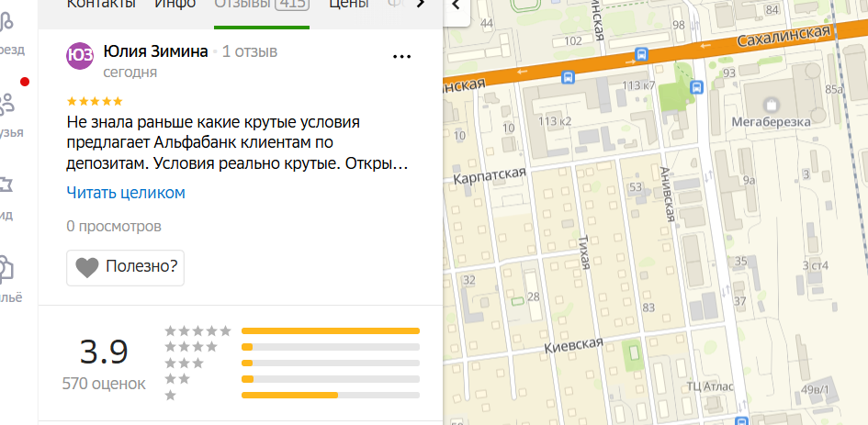The width and height of the screenshot is (868, 425).
Task: Click the 570 оценок count
Action: coord(104,384)
